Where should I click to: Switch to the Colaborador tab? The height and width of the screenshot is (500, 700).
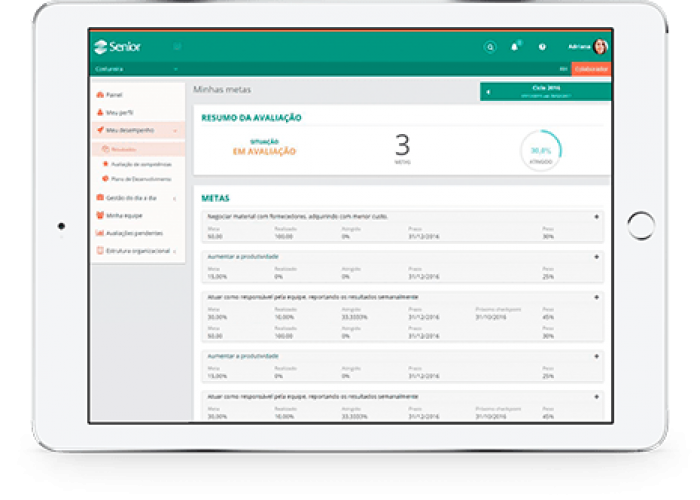[x=592, y=69]
